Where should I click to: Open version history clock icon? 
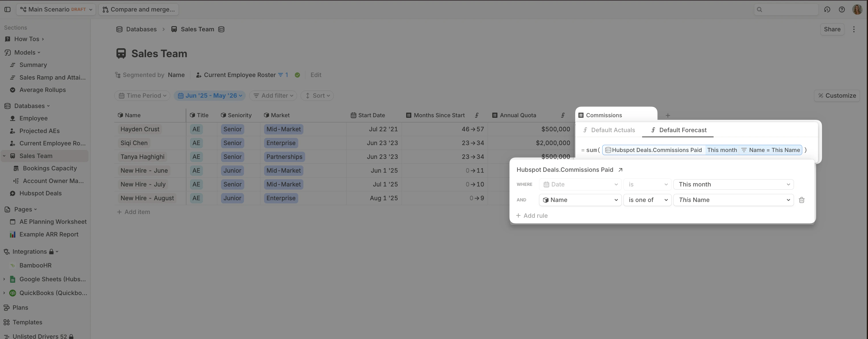point(827,9)
